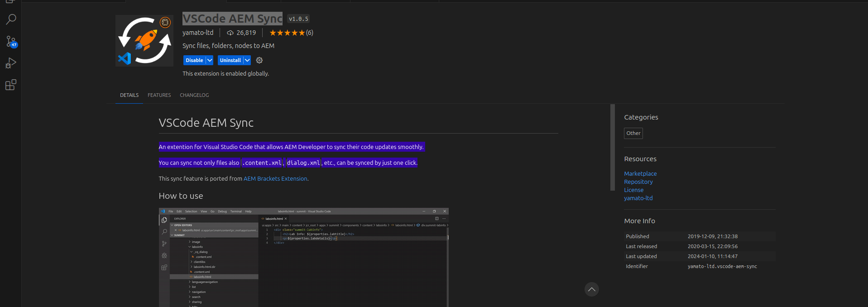This screenshot has height=307, width=868.
Task: Open the extension settings gear menu
Action: pos(259,60)
